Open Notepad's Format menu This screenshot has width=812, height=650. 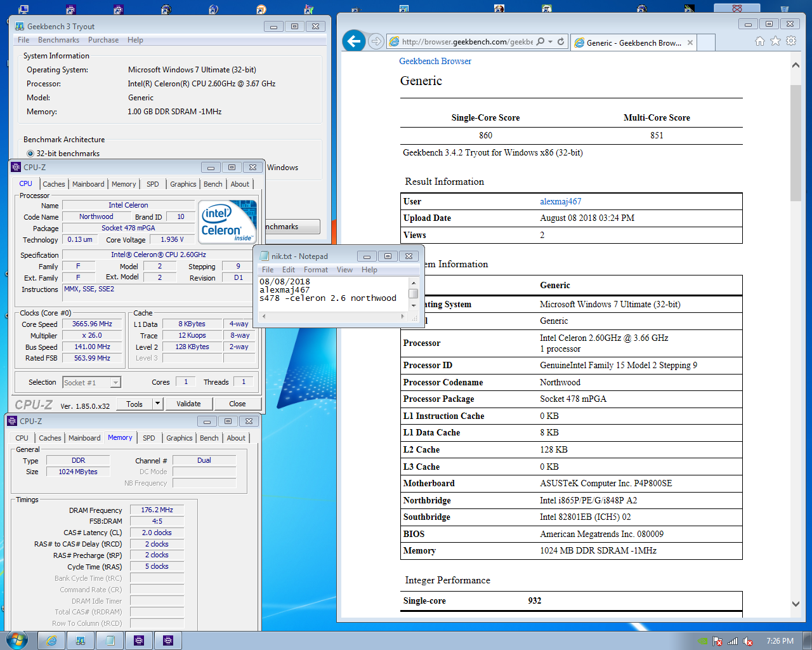pos(316,270)
